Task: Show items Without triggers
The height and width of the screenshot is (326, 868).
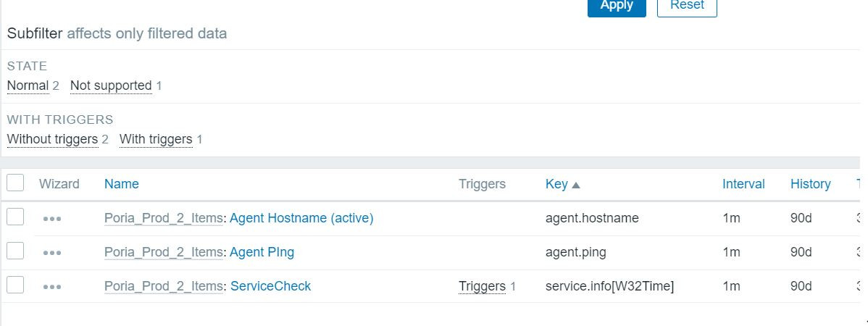Action: (52, 139)
